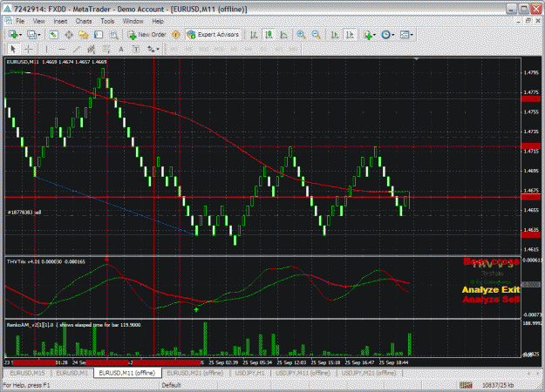Viewport: 545px width, 392px height.
Task: Switch to line chart mode
Action: coord(283,35)
